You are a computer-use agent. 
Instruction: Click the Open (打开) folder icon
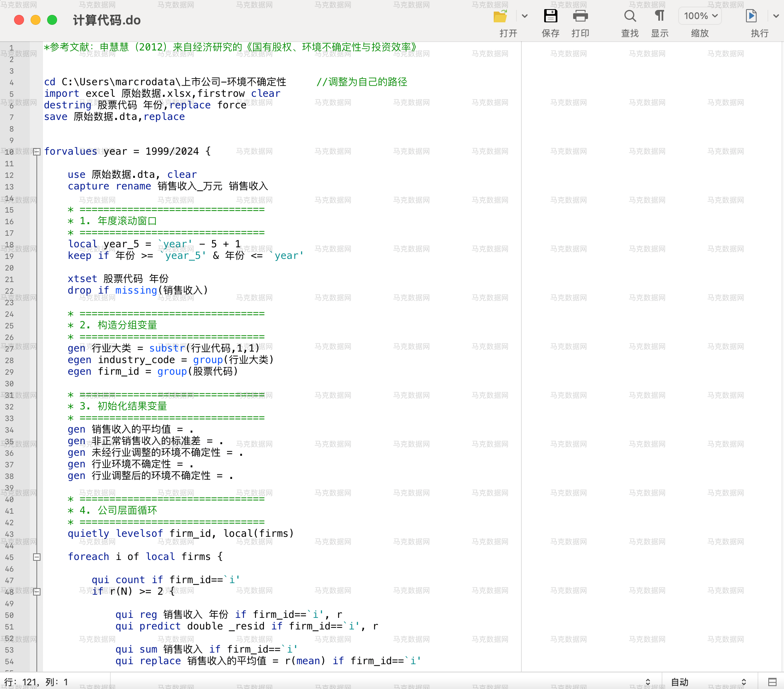coord(500,17)
